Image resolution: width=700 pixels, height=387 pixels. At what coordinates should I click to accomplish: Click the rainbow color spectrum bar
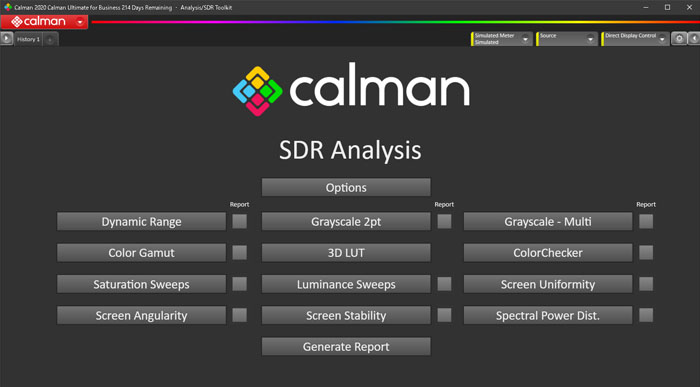click(x=395, y=21)
